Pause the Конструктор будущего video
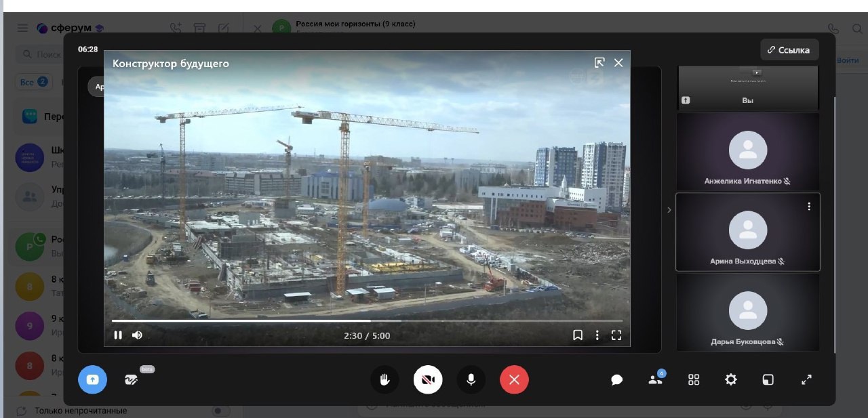The height and width of the screenshot is (418, 868). (118, 335)
